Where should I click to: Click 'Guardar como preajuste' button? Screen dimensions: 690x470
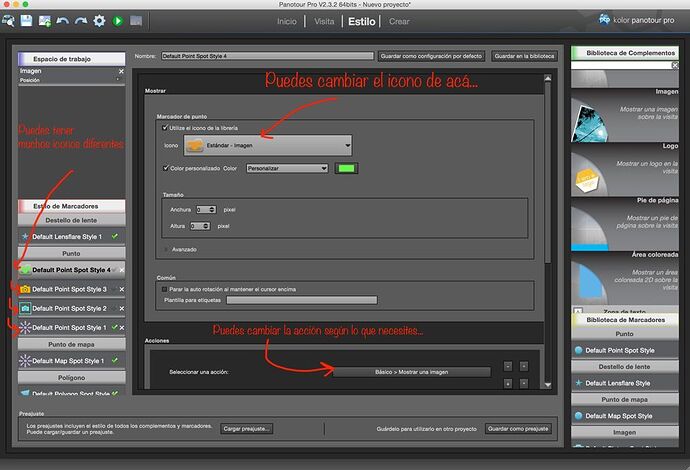518,429
